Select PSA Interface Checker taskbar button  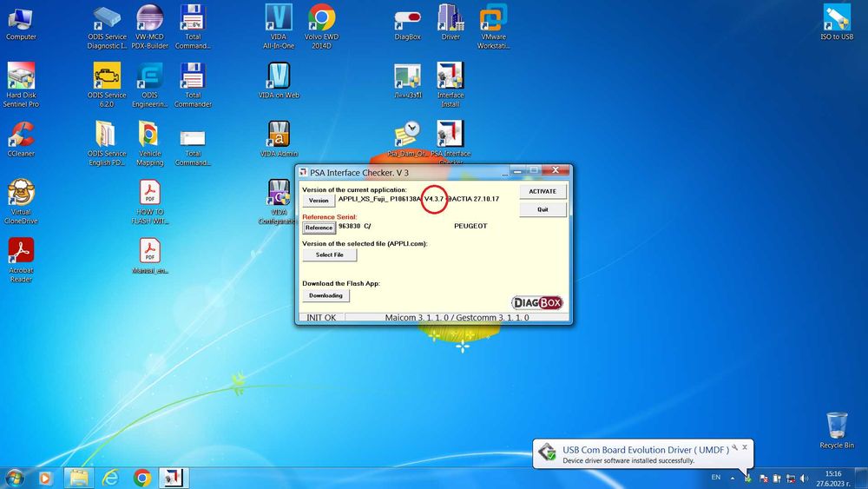174,478
